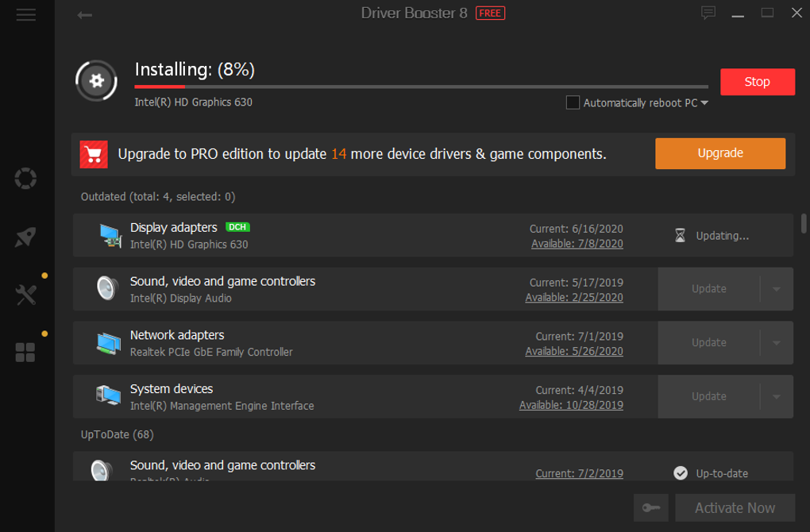Click the spinning gear installing icon
The width and height of the screenshot is (810, 532).
pos(96,80)
